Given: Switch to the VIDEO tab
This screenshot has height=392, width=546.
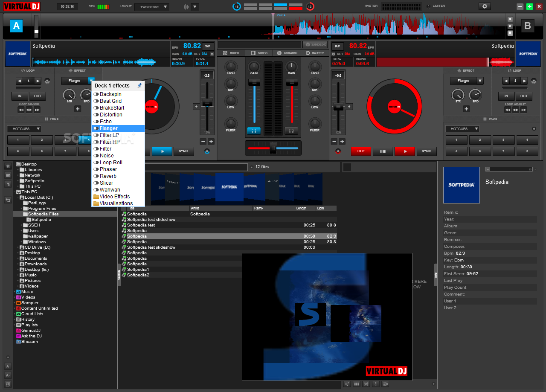Looking at the screenshot, I should (x=259, y=53).
